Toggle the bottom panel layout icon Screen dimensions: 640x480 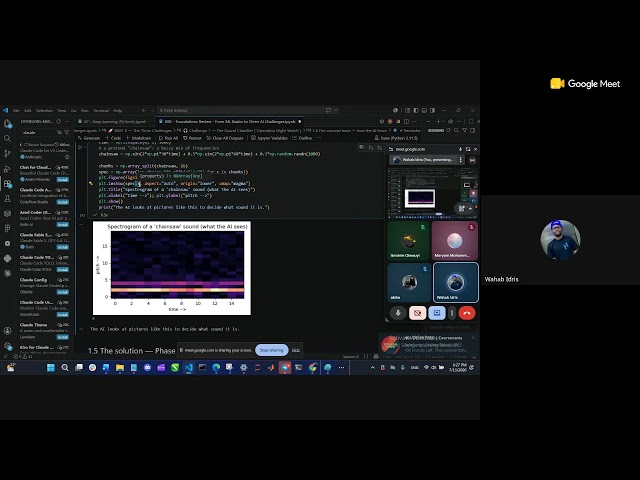pyautogui.click(x=424, y=110)
